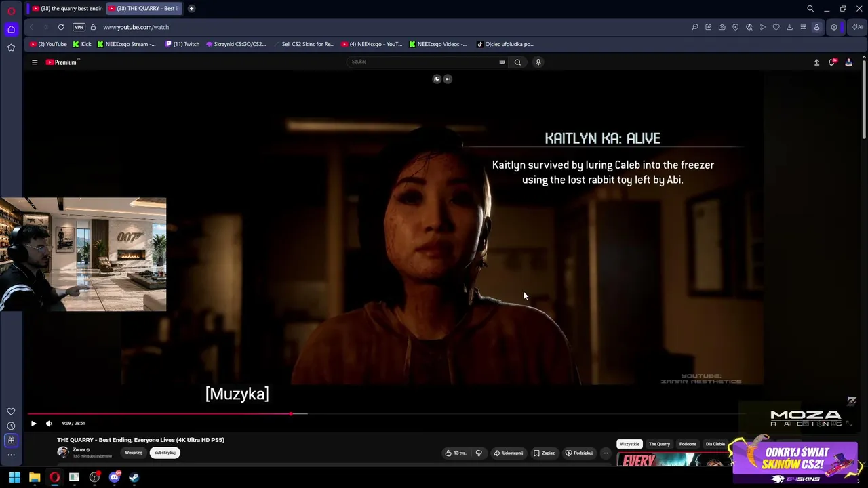Open YouTube account avatar menu
The width and height of the screenshot is (868, 488).
point(848,62)
